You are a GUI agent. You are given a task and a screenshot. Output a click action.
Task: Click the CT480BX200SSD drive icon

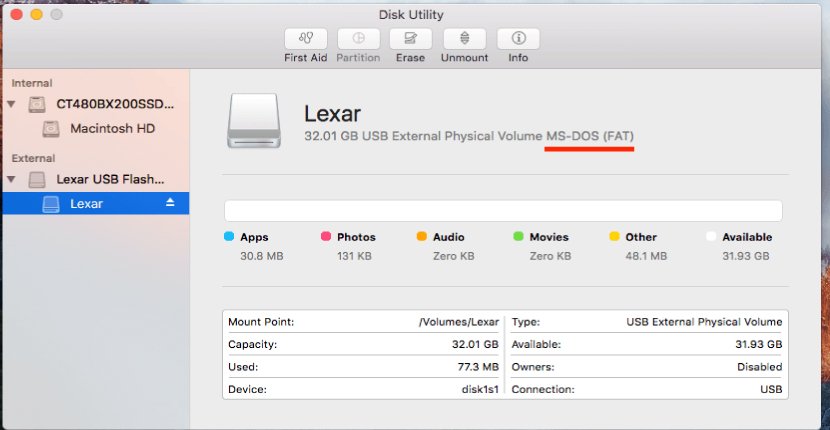click(x=37, y=104)
